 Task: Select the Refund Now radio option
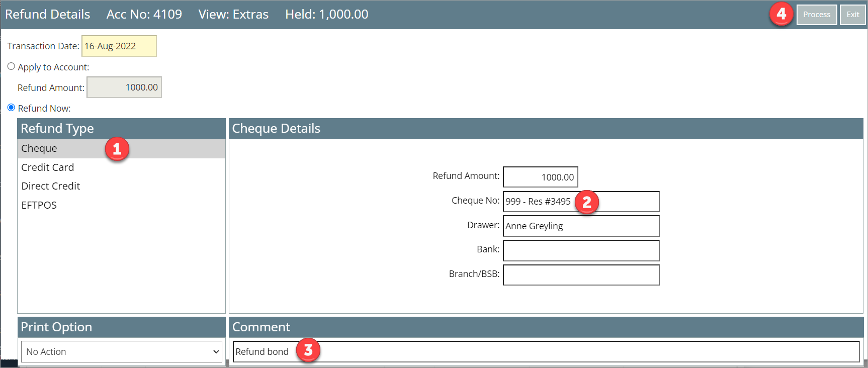(x=11, y=108)
